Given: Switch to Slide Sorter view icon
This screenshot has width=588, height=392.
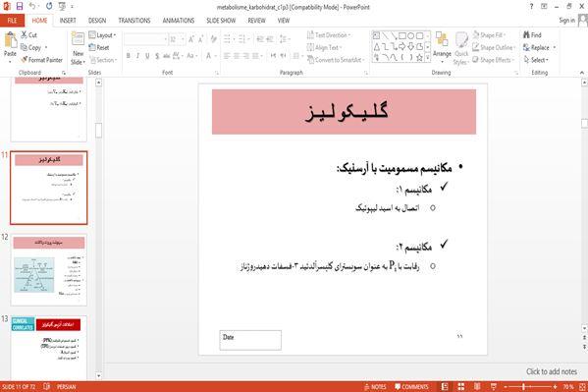Looking at the screenshot, I should pos(460,387).
